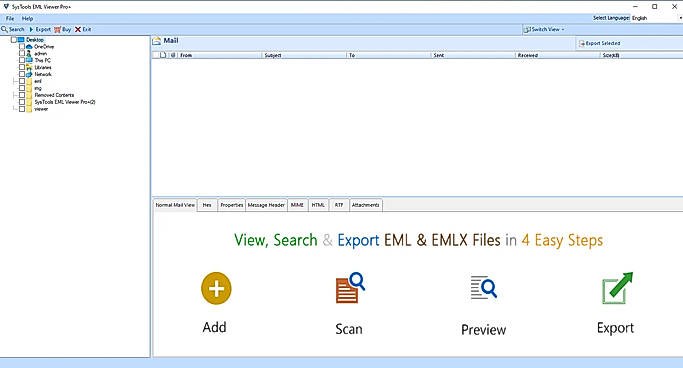
Task: Open the Select Language combo box
Action: (x=656, y=18)
